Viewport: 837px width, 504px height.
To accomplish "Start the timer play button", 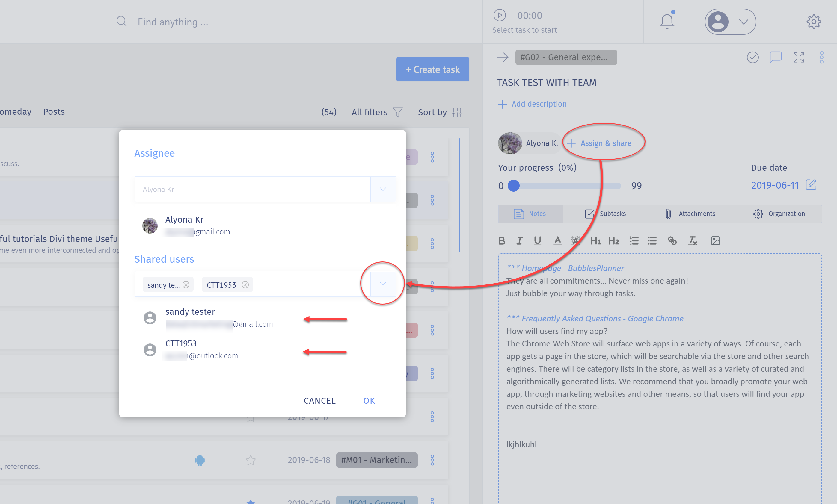I will pyautogui.click(x=499, y=15).
